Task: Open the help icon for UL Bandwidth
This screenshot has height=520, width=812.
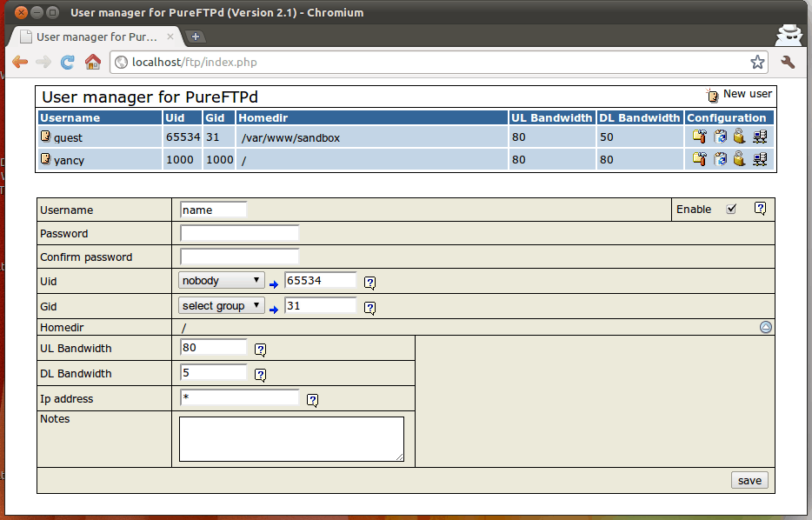Action: tap(261, 350)
